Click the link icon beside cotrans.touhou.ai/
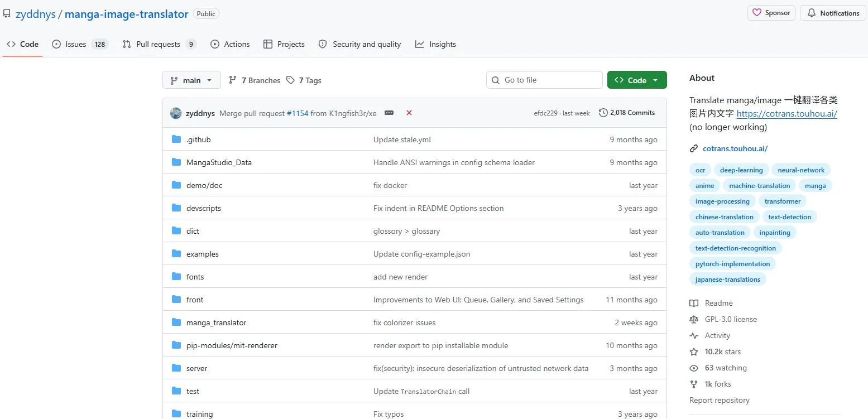This screenshot has height=419, width=868. tap(694, 148)
